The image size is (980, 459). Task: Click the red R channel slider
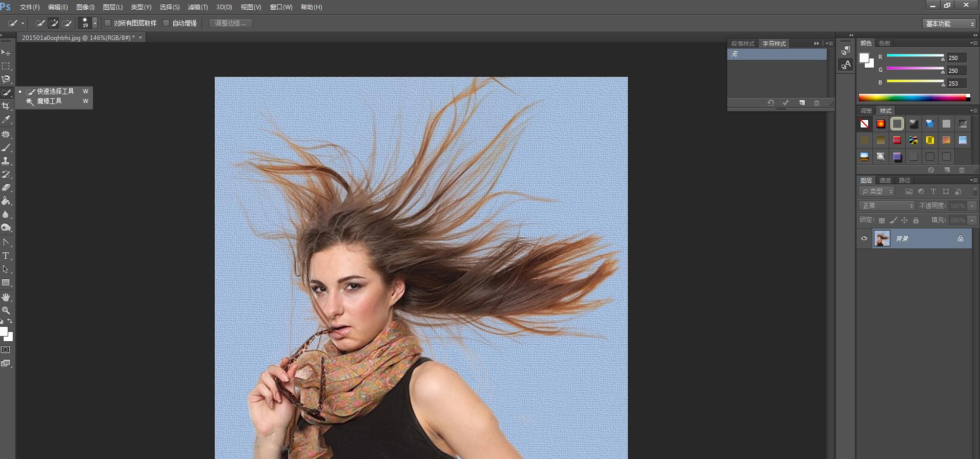pyautogui.click(x=915, y=56)
